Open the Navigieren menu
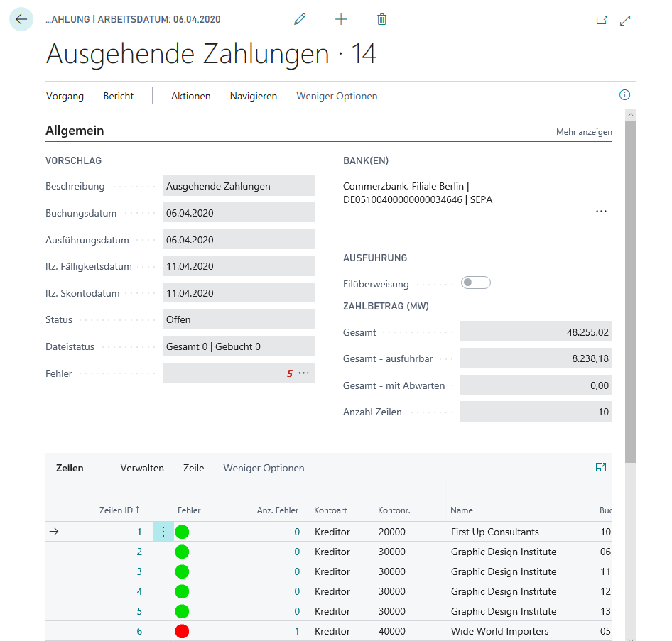 coord(253,94)
